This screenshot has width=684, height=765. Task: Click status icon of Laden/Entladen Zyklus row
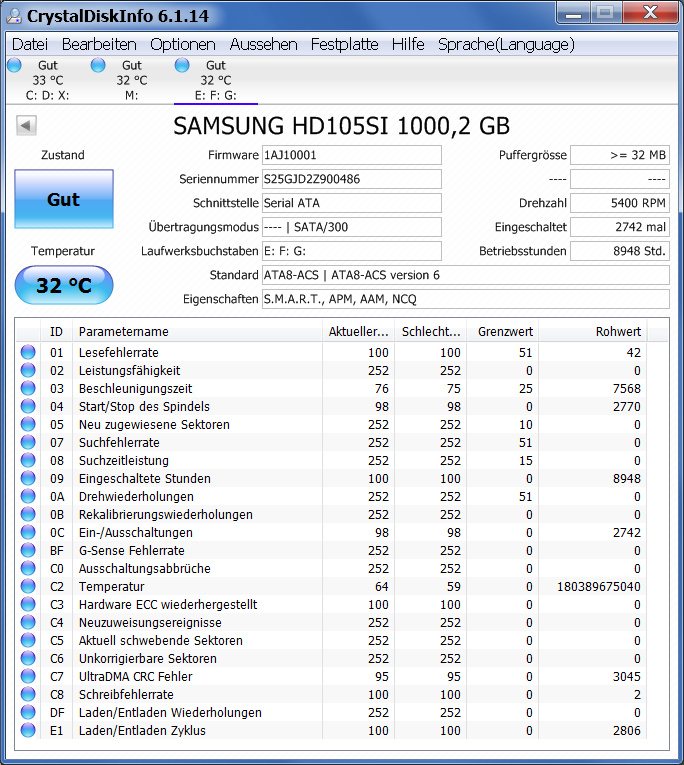28,730
